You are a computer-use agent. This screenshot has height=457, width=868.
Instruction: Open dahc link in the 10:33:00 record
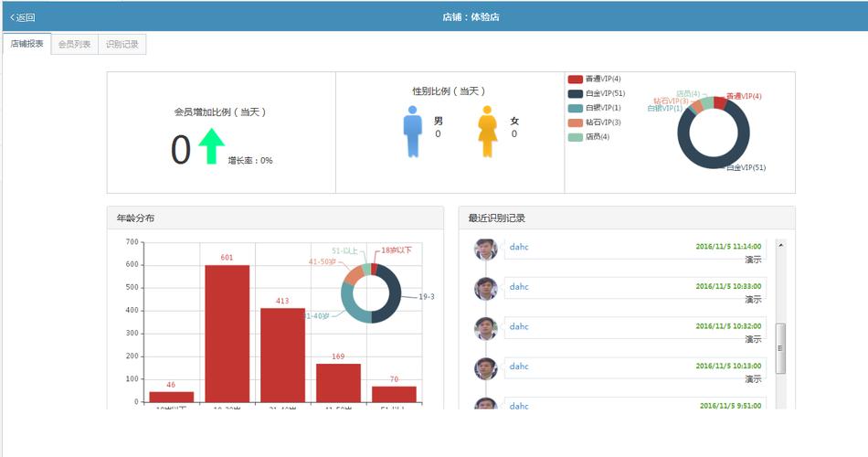click(519, 287)
